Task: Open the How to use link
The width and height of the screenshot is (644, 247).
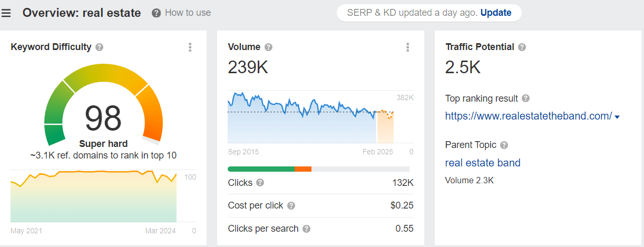Action: [188, 13]
